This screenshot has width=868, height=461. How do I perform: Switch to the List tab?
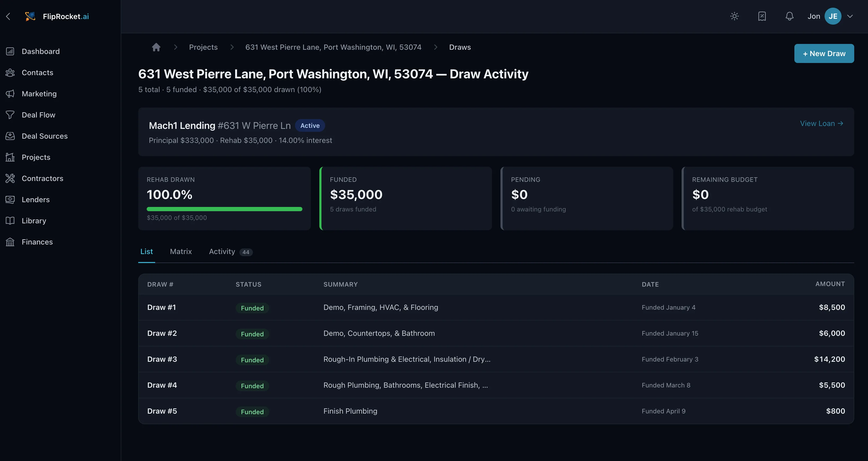click(x=147, y=252)
